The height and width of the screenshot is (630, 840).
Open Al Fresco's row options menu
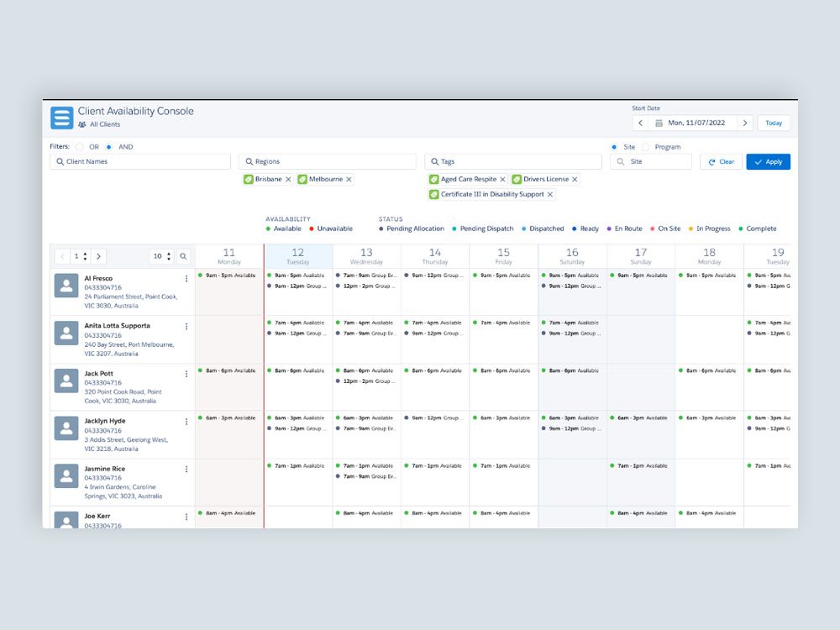[186, 279]
